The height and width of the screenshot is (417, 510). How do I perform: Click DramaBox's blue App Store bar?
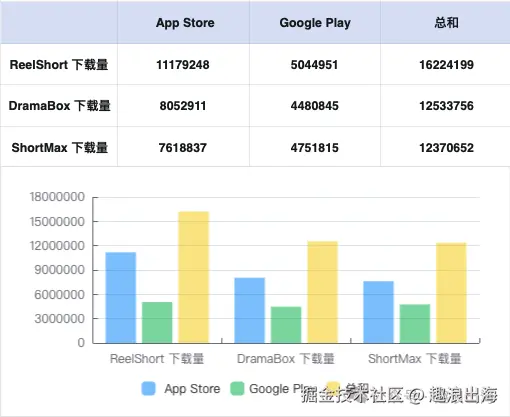coord(250,310)
